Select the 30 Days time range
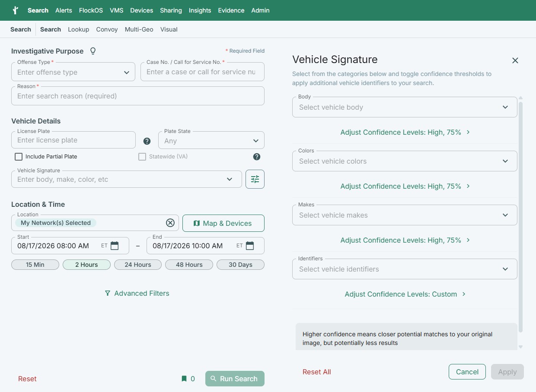Screen dimensions: 536x392 (240, 265)
